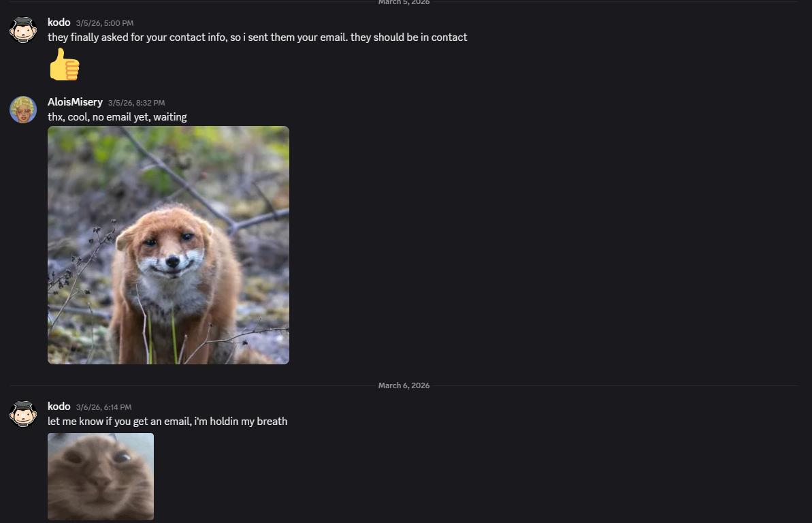Image resolution: width=812 pixels, height=523 pixels.
Task: Click kodo's avatar on the March 6 message
Action: point(23,414)
